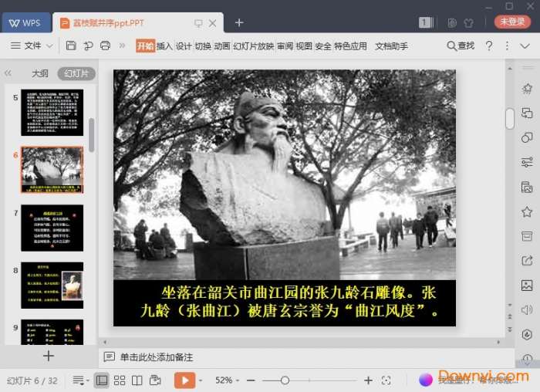Viewport: 540px width, 392px height.
Task: Click the 未登录 login button
Action: point(513,22)
